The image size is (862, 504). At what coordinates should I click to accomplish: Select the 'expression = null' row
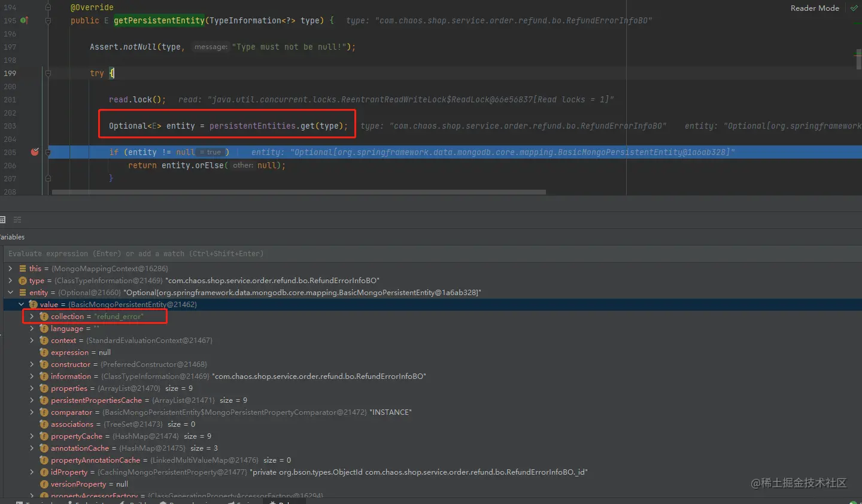click(431, 353)
